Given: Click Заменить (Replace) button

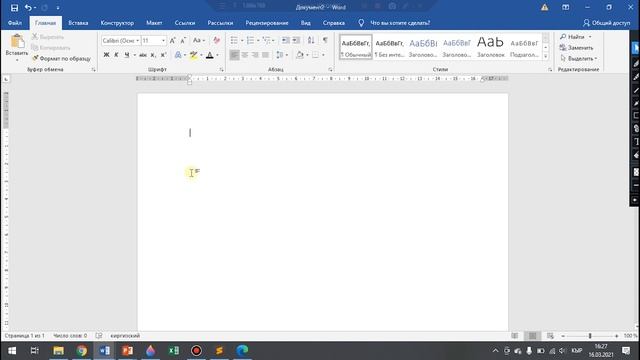Looking at the screenshot, I should (x=576, y=48).
